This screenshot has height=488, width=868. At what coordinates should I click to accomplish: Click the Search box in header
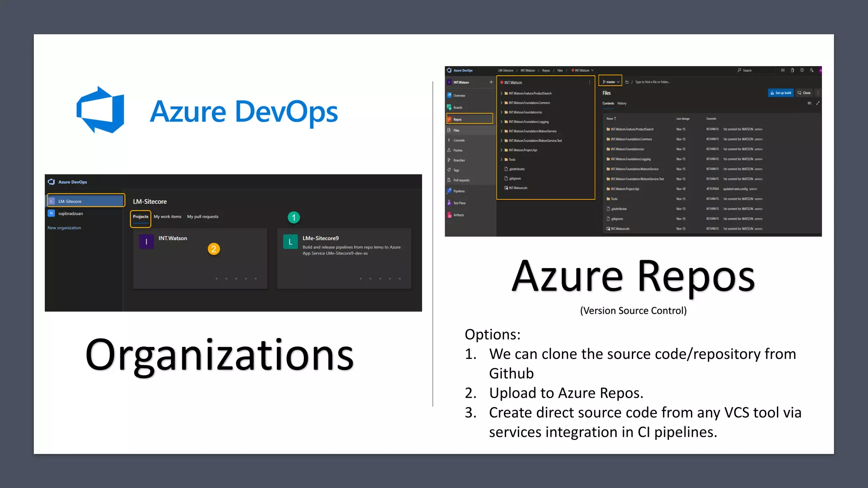[x=757, y=70]
